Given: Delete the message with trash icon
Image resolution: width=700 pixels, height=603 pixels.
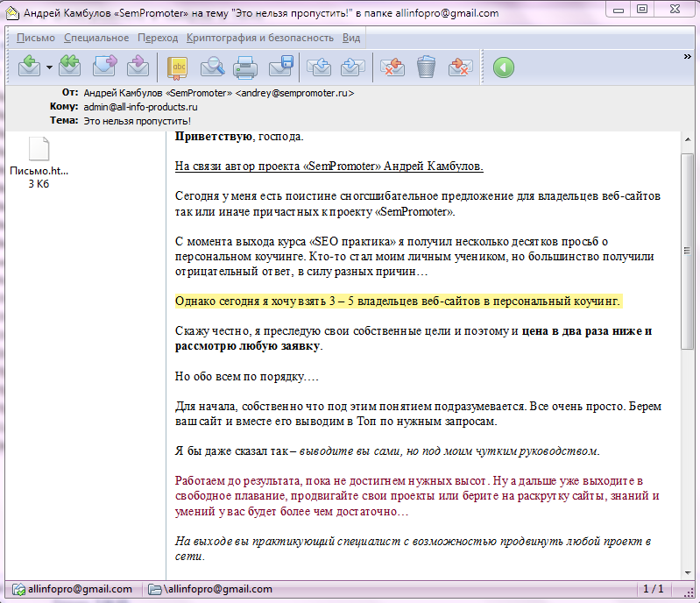Looking at the screenshot, I should 426,67.
